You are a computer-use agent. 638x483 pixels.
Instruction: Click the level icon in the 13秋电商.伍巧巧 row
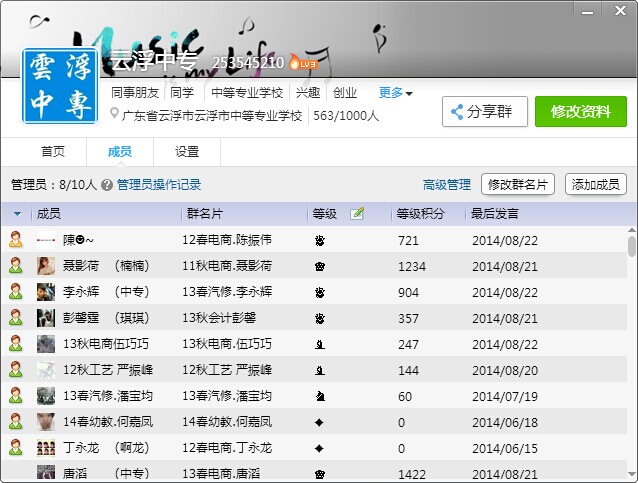click(320, 345)
